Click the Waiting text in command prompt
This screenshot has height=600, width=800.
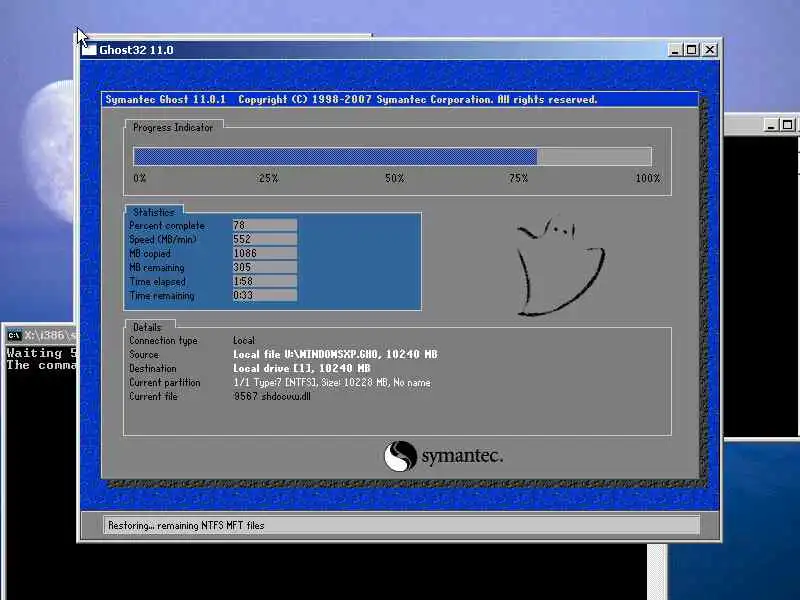tap(34, 353)
